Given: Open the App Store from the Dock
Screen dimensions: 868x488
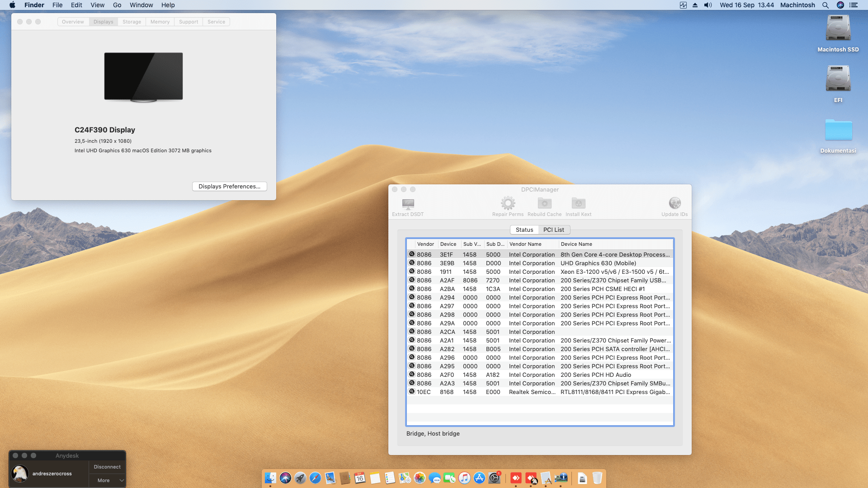Looking at the screenshot, I should (x=480, y=478).
